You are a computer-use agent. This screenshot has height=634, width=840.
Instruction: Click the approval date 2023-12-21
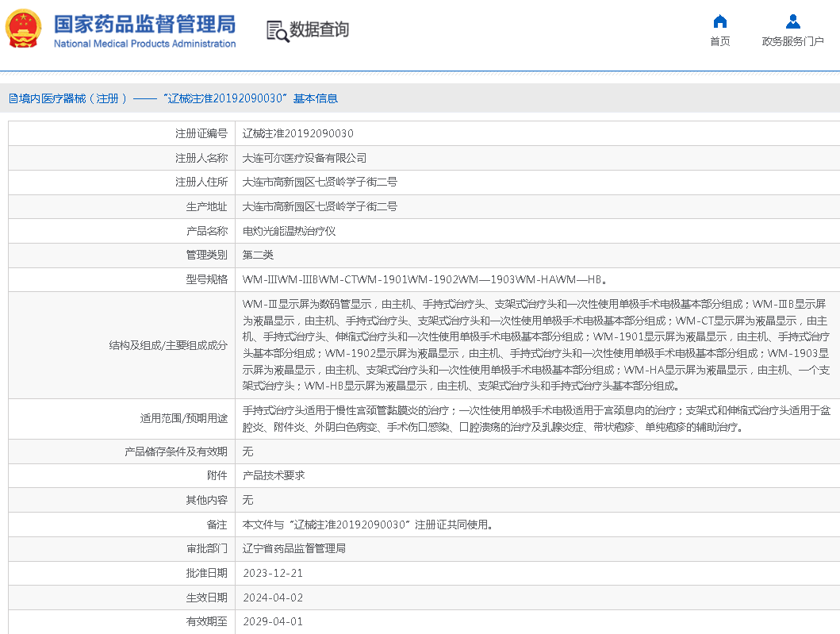[272, 573]
